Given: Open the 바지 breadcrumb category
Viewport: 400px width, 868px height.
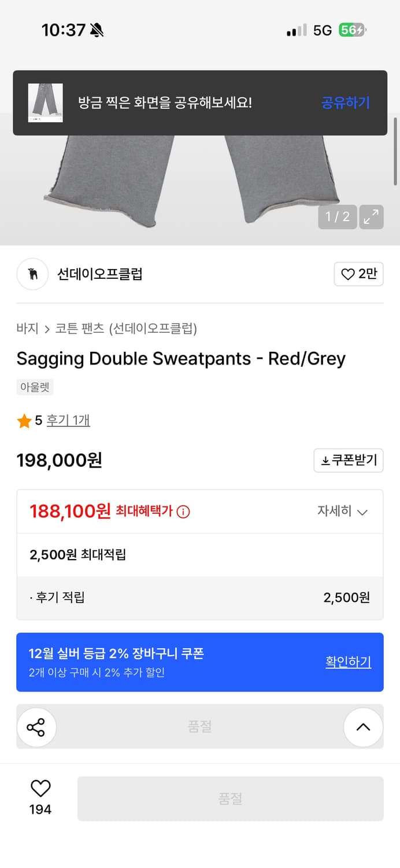Looking at the screenshot, I should click(25, 328).
